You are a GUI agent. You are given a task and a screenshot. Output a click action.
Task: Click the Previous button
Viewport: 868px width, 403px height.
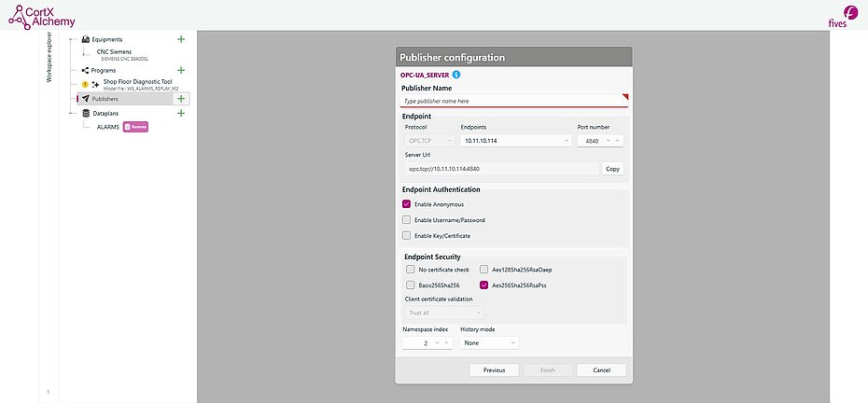pos(494,370)
